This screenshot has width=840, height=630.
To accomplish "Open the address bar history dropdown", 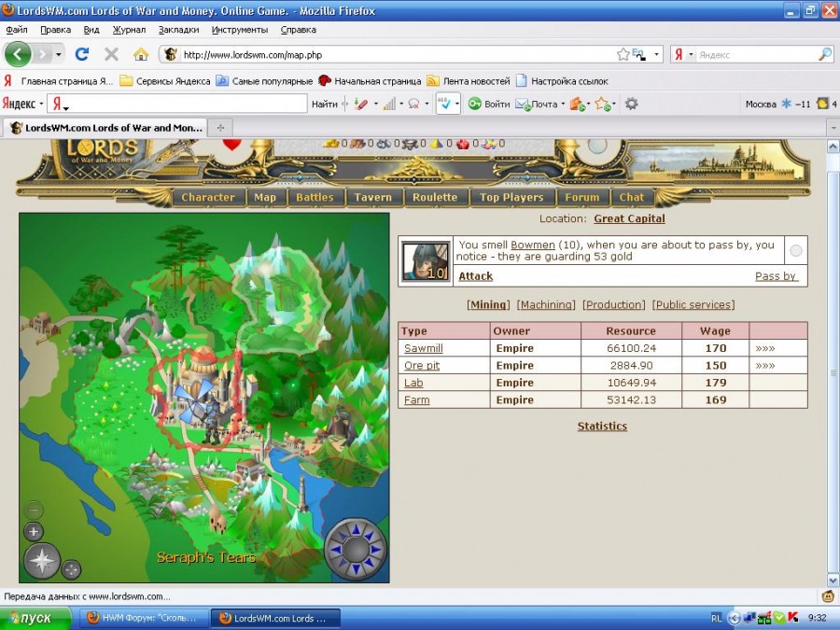I will point(656,54).
